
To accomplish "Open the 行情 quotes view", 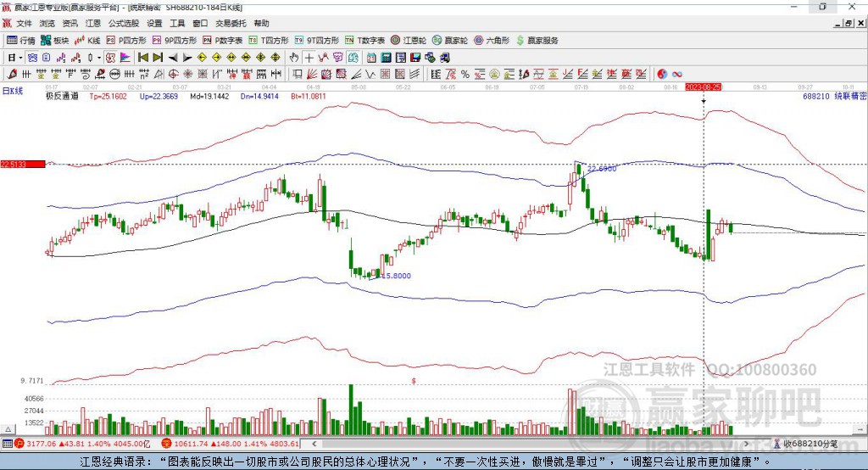I will 21,41.
